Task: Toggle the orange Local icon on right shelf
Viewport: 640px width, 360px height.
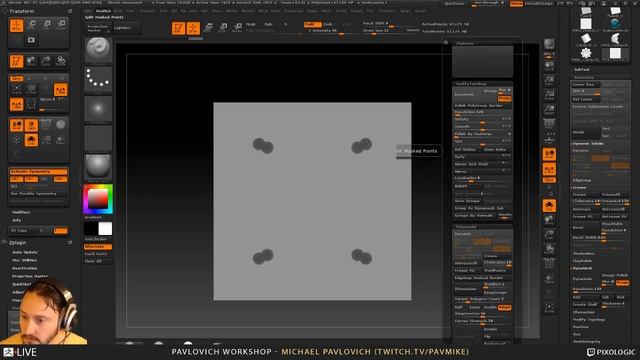Action: click(x=549, y=154)
